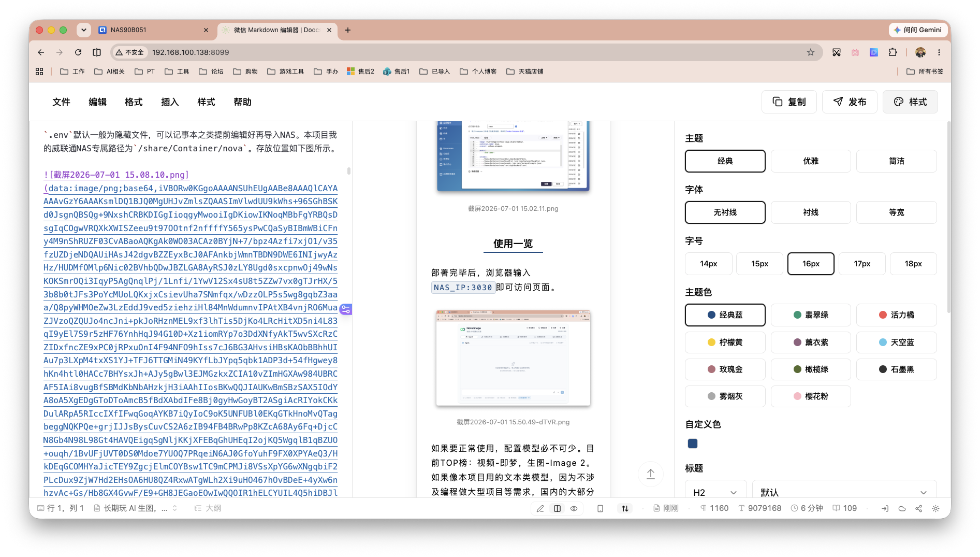The height and width of the screenshot is (557, 980).
Task: Open the 帮助 menu
Action: coord(242,102)
